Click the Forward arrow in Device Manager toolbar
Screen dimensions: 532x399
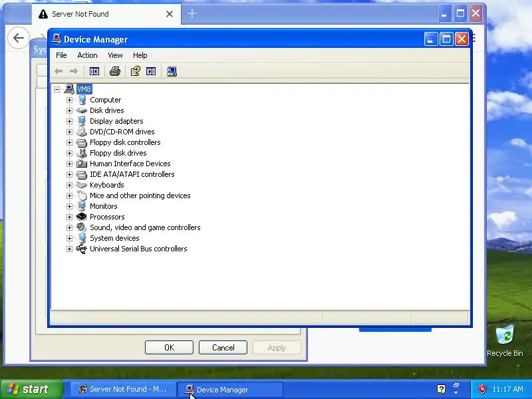pos(74,71)
